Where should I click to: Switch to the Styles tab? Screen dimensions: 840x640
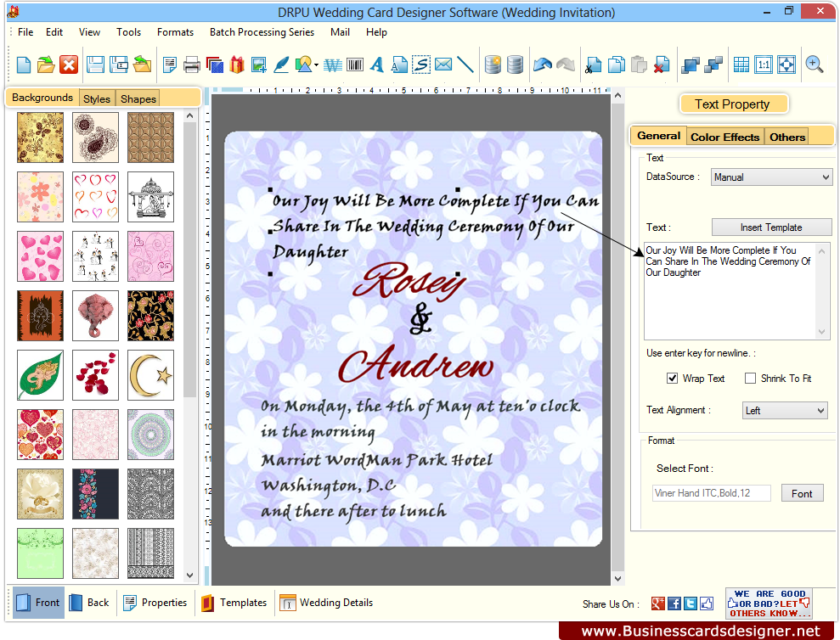click(x=97, y=98)
